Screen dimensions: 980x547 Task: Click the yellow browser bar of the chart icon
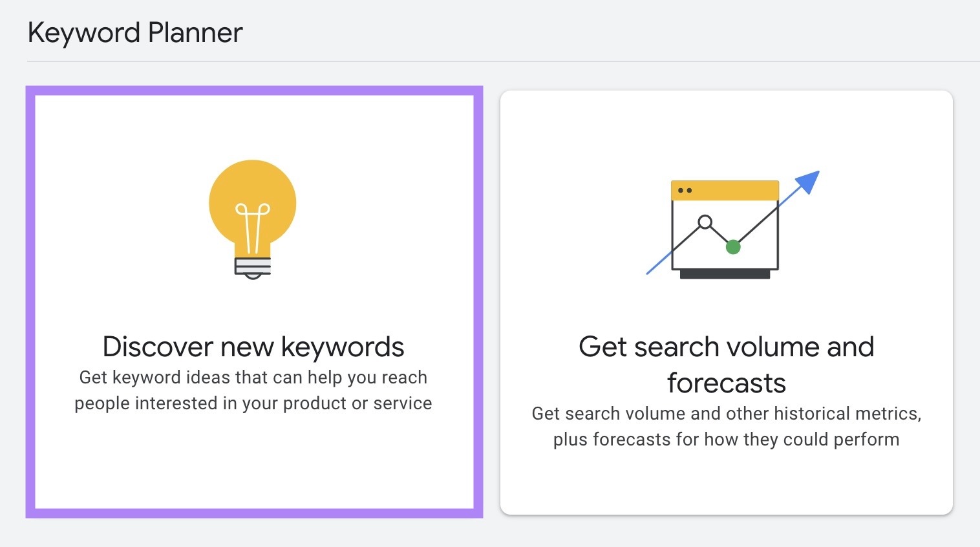[725, 189]
